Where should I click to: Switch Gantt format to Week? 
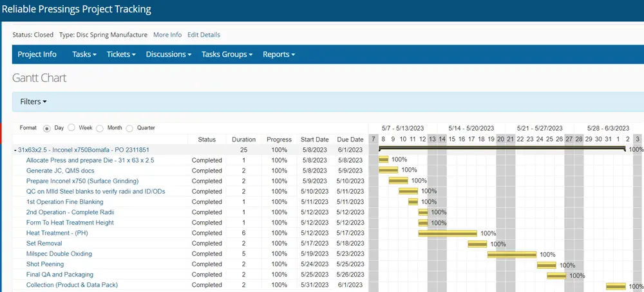tap(71, 128)
